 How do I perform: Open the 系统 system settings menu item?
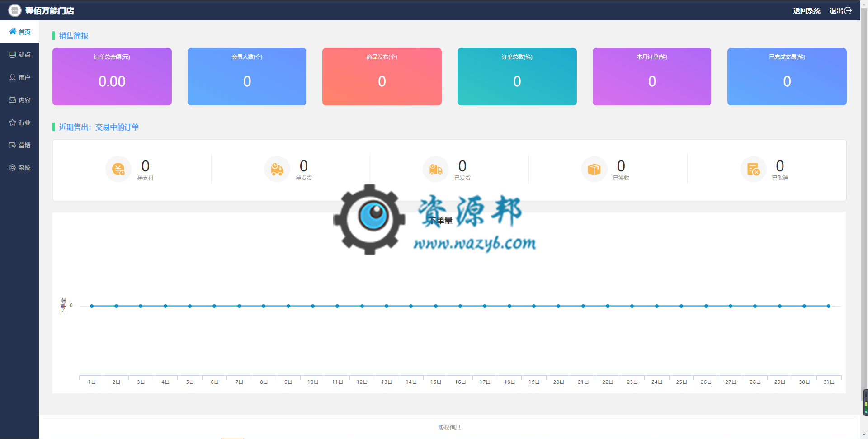[19, 168]
